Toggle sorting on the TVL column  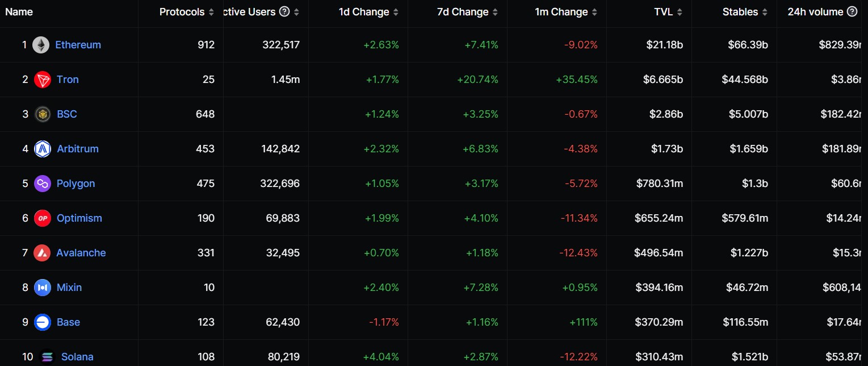point(680,11)
